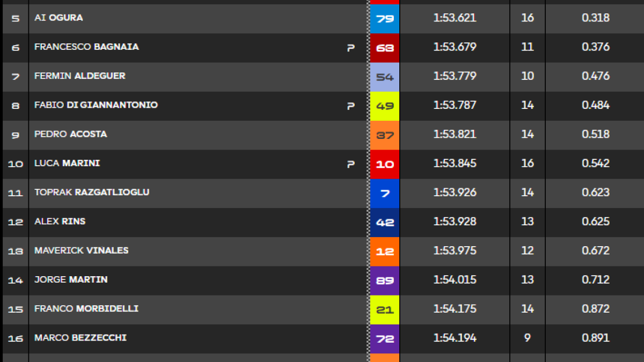Viewport: 644px width, 362px height.
Task: Click Jorge Martin's name
Action: coord(71,279)
